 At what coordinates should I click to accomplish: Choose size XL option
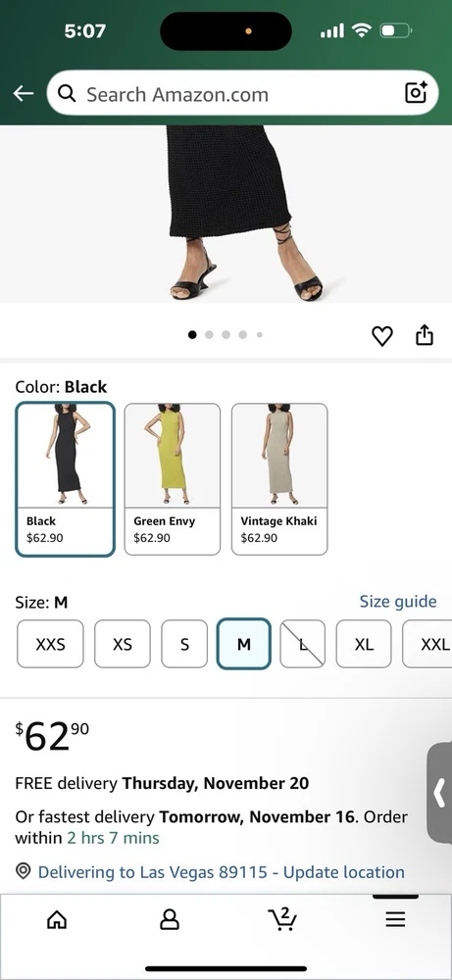(x=364, y=644)
